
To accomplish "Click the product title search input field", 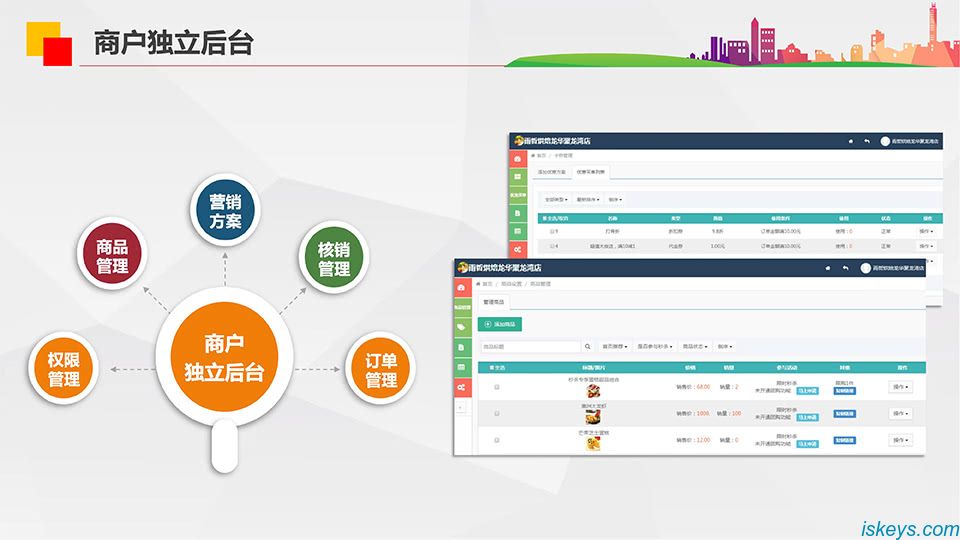I will [x=530, y=347].
